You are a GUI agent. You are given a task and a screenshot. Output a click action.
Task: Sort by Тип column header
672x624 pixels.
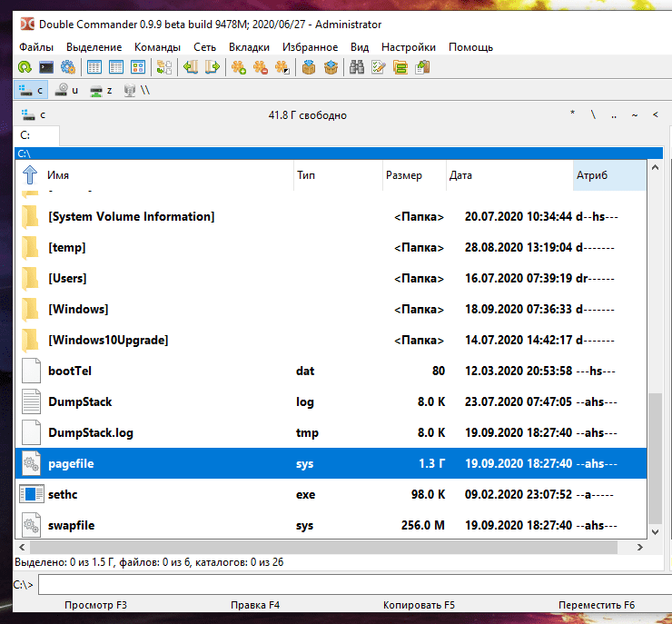tap(338, 175)
